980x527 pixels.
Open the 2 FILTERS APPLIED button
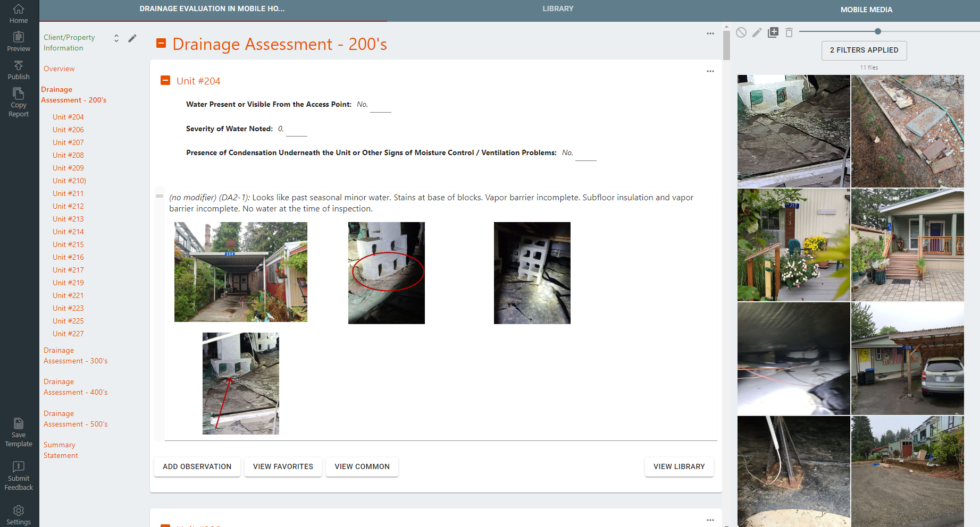pyautogui.click(x=864, y=50)
